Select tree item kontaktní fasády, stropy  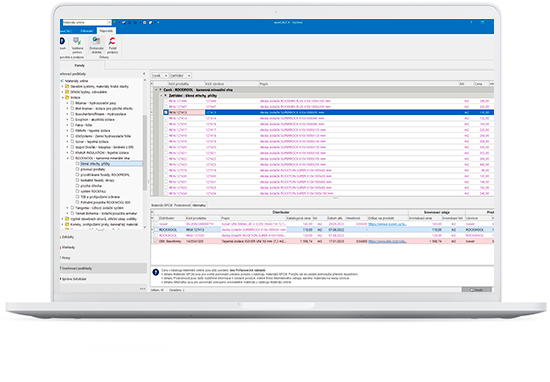point(97,180)
